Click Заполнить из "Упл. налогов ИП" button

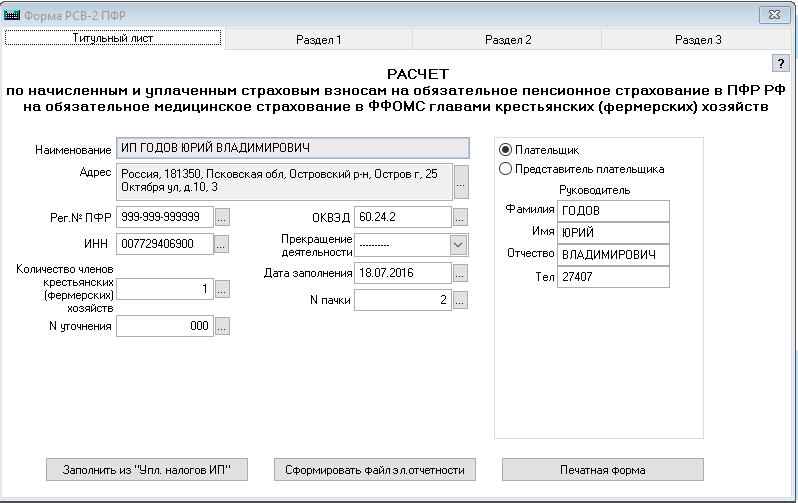point(147,469)
